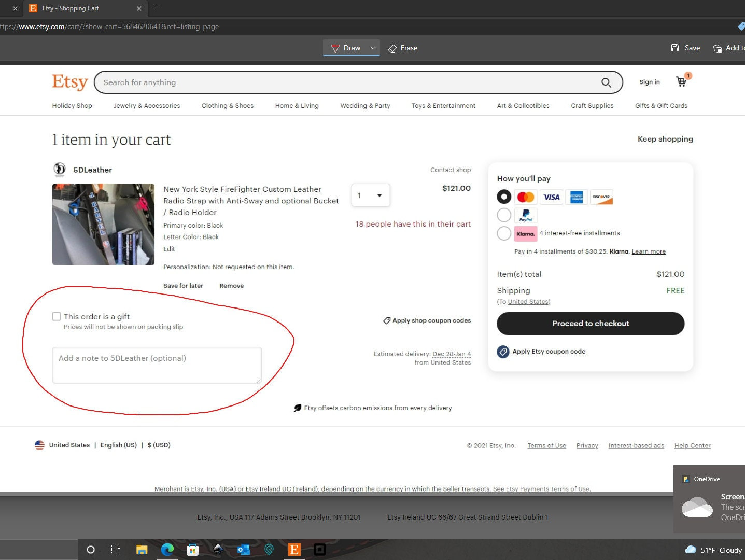
Task: Click the American Express card icon
Action: [576, 197]
